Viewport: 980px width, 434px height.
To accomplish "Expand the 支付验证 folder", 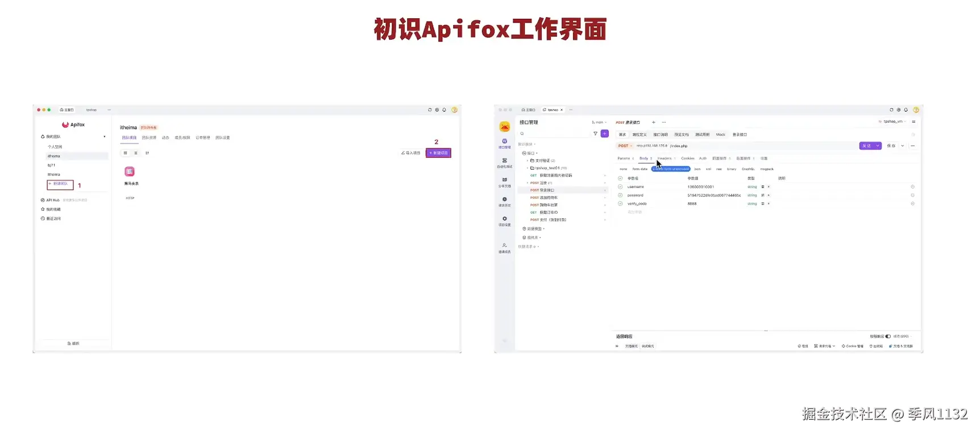I will point(527,161).
